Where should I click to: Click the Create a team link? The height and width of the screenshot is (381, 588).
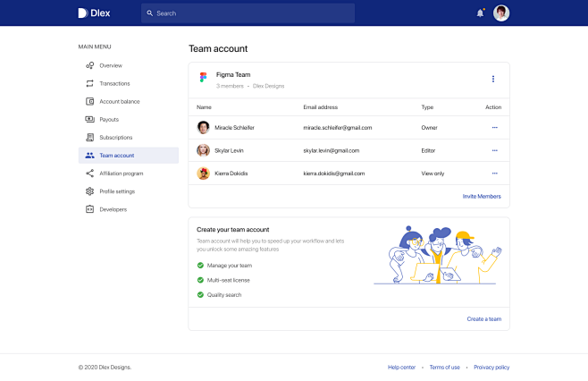(483, 319)
